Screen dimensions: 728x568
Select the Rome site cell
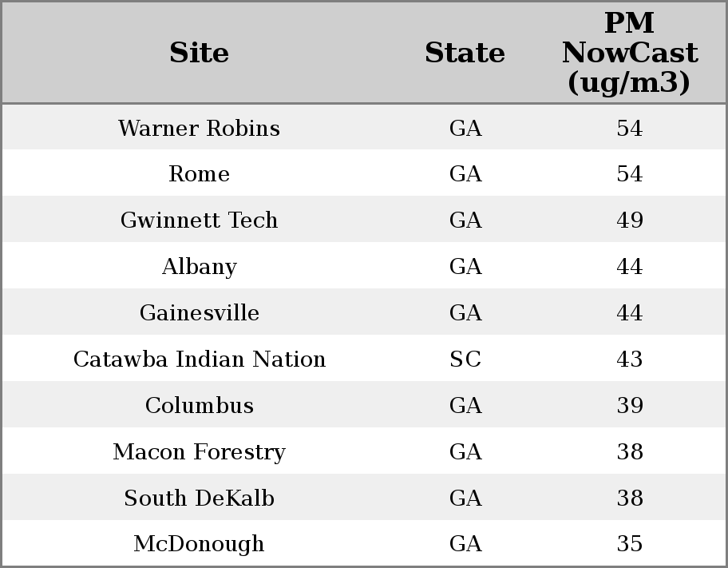(x=199, y=174)
